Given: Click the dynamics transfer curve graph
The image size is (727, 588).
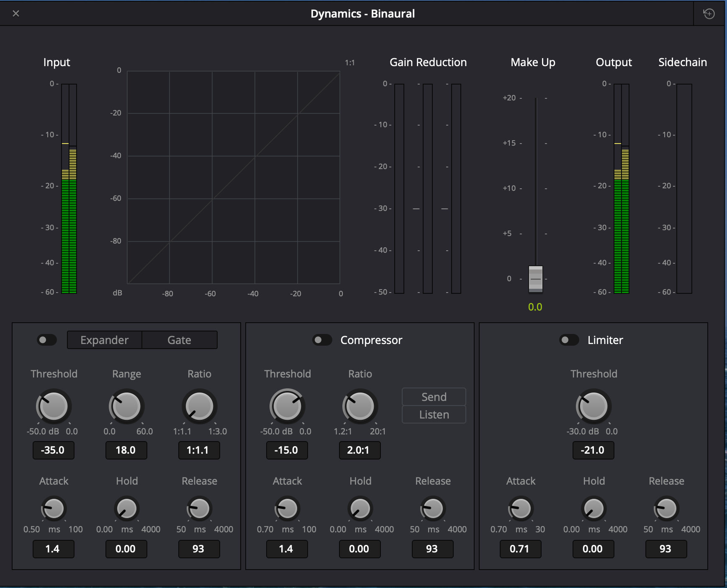Looking at the screenshot, I should click(x=234, y=177).
